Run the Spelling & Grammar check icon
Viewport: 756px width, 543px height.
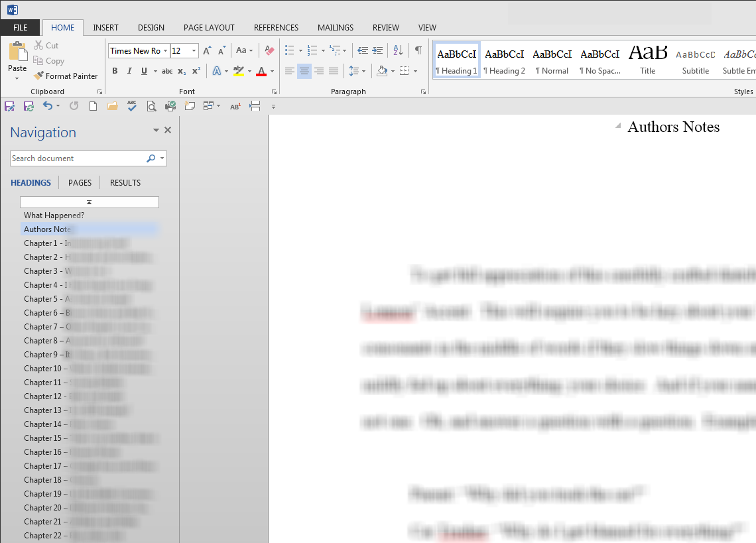[x=132, y=106]
